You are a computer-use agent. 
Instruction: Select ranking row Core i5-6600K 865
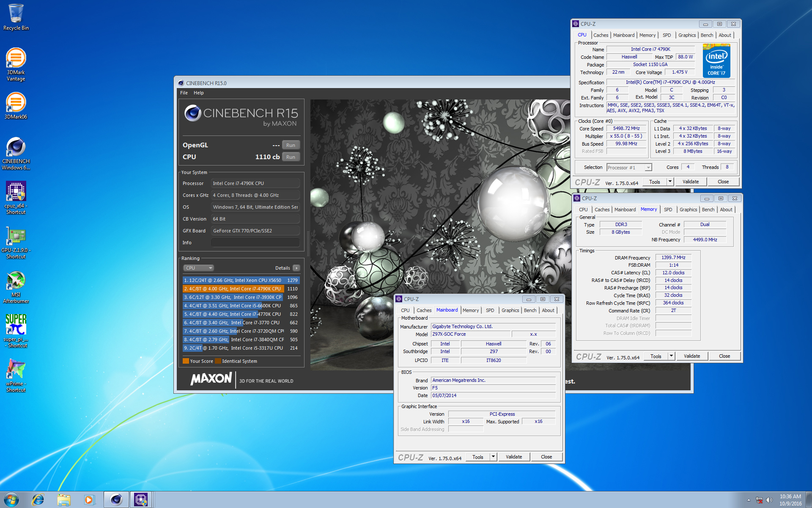[x=241, y=306]
